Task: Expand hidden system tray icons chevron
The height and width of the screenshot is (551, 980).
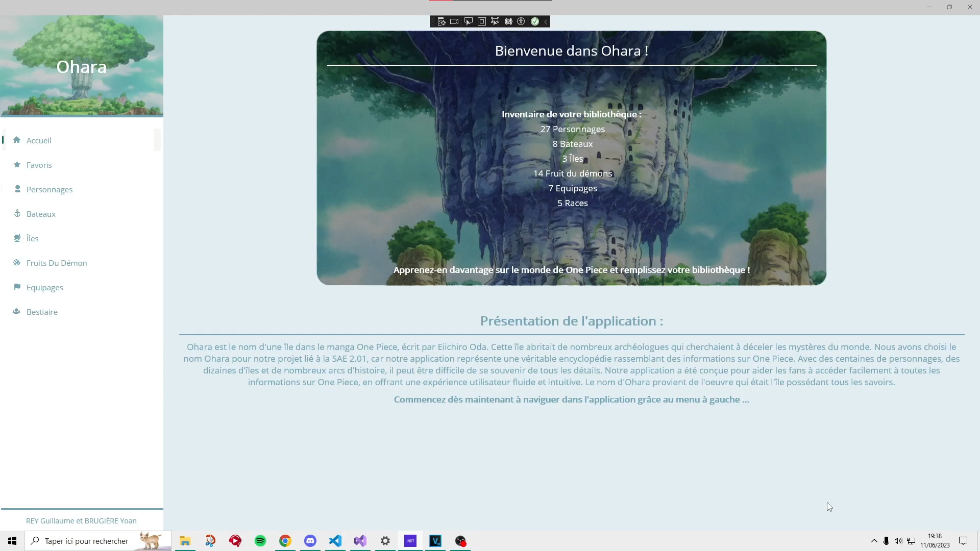Action: pos(874,541)
